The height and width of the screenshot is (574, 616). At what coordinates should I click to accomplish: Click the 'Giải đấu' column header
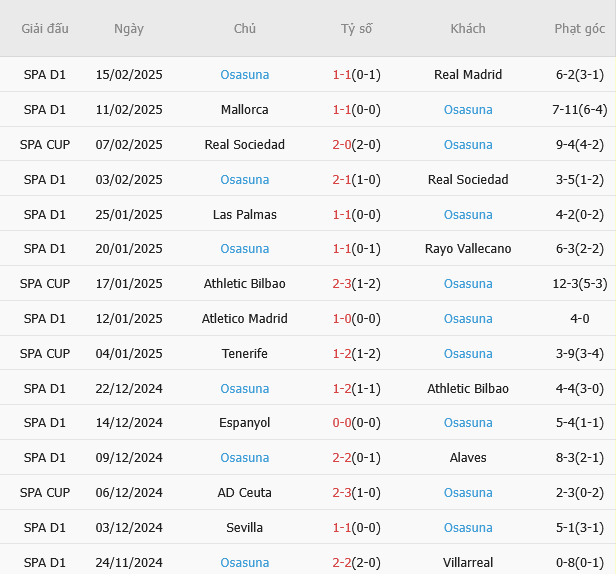(x=45, y=29)
